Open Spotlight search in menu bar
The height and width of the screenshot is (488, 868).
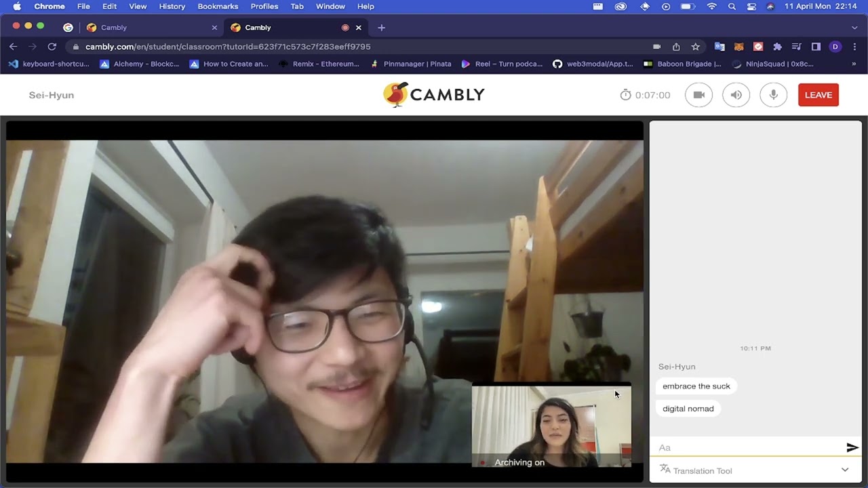click(732, 7)
